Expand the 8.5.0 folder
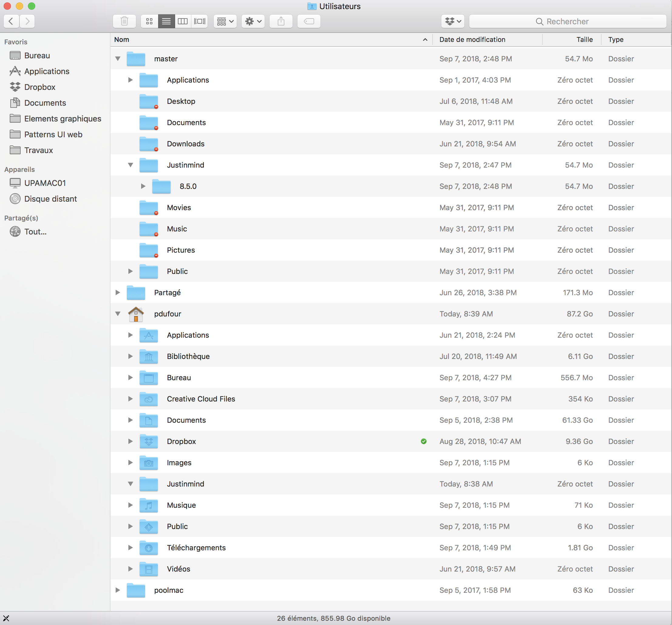The image size is (672, 625). coord(143,186)
